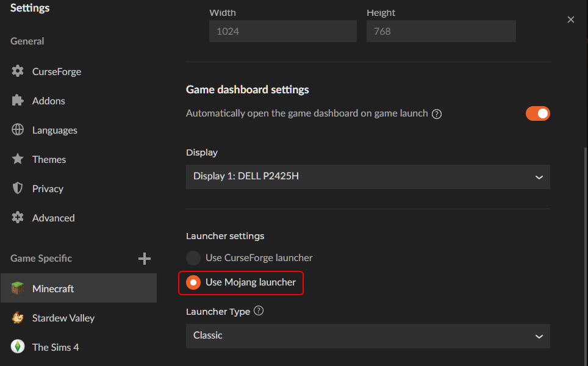The width and height of the screenshot is (588, 366).
Task: Click the CurseForge gear icon
Action: click(18, 71)
